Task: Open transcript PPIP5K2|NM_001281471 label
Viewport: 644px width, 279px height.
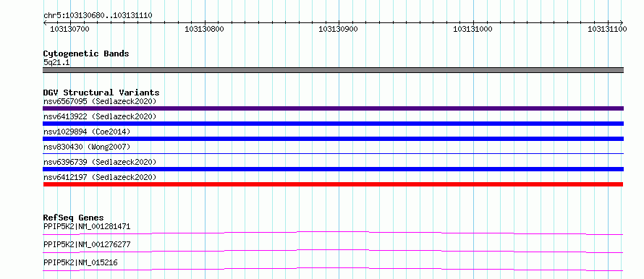Action: (x=87, y=226)
